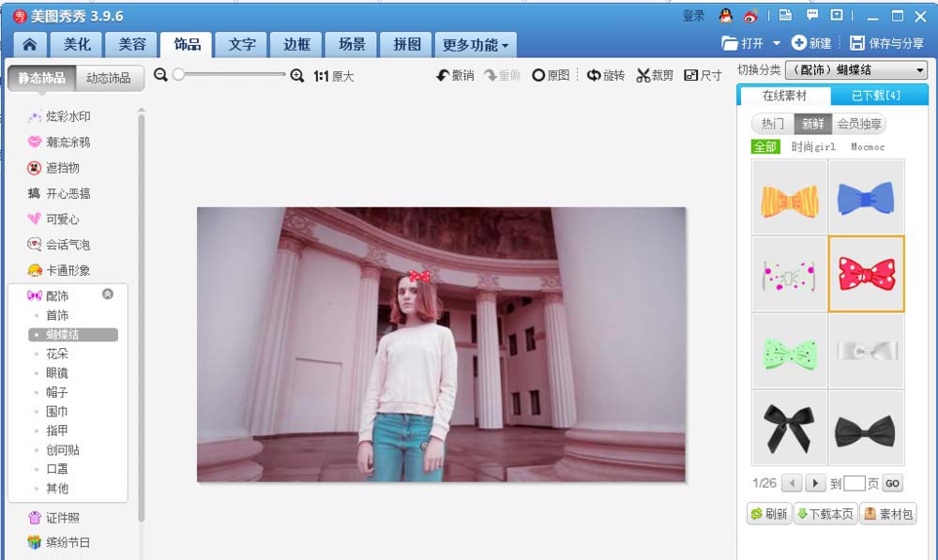Click the QQ penguin login icon
The width and height of the screenshot is (938, 560).
726,16
